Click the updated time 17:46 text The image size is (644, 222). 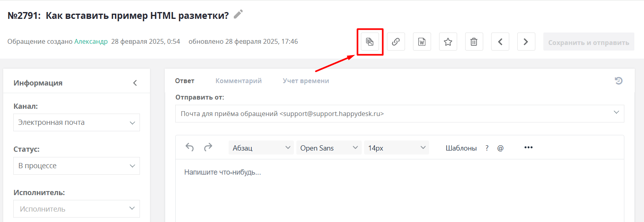(x=290, y=41)
